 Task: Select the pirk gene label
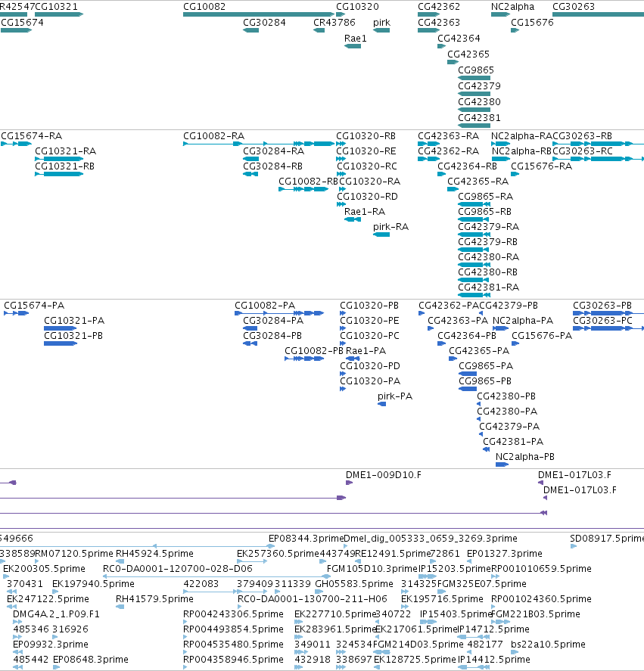click(x=381, y=23)
